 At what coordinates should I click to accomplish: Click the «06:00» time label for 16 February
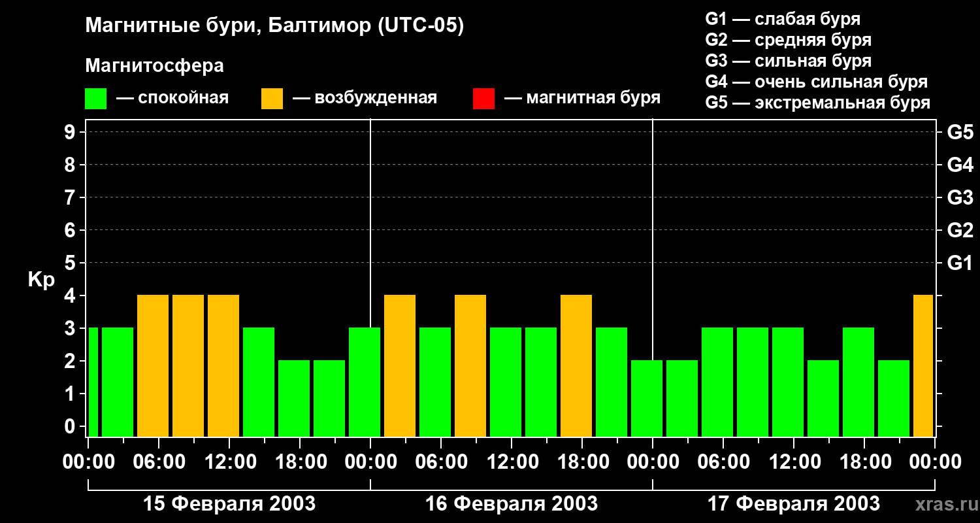441,462
